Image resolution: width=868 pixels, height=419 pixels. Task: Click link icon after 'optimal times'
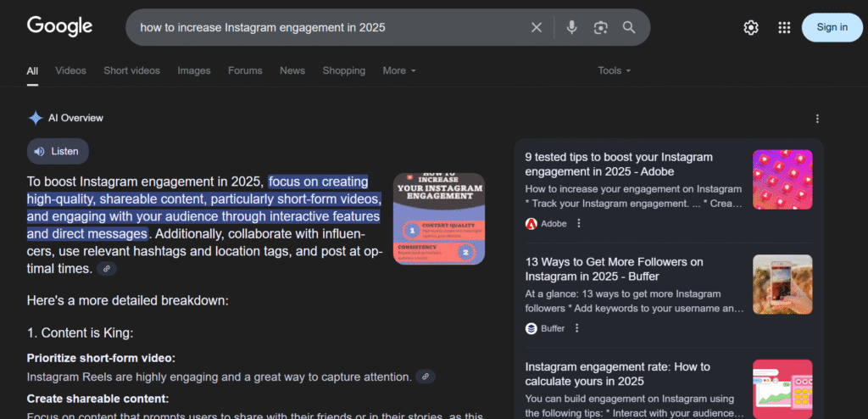click(x=107, y=269)
